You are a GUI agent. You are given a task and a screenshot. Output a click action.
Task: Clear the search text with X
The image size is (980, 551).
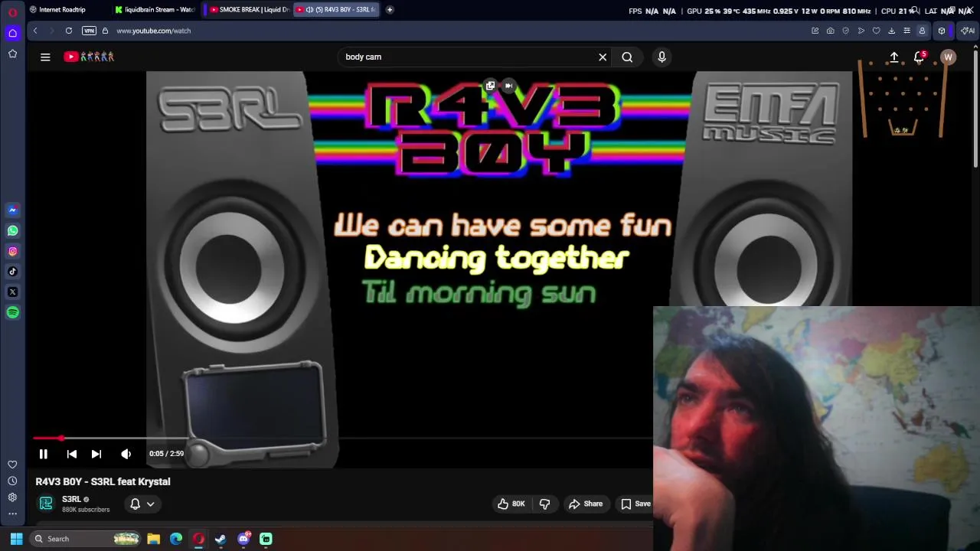tap(603, 57)
